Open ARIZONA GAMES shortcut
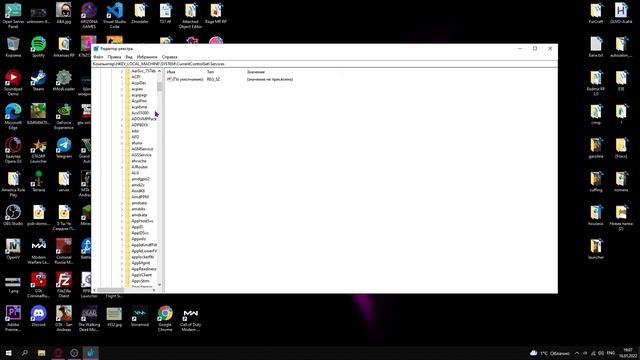This screenshot has width=640, height=360. (89, 16)
